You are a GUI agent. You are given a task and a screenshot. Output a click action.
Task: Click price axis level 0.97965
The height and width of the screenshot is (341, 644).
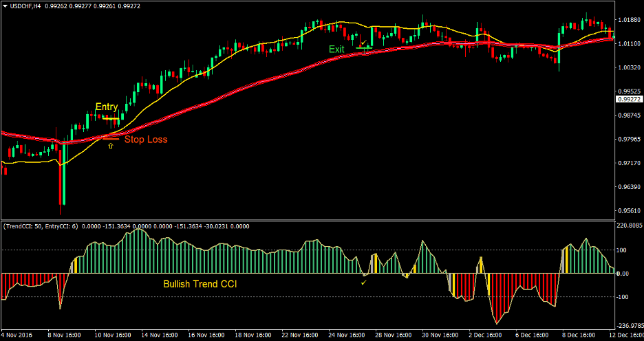(630, 139)
